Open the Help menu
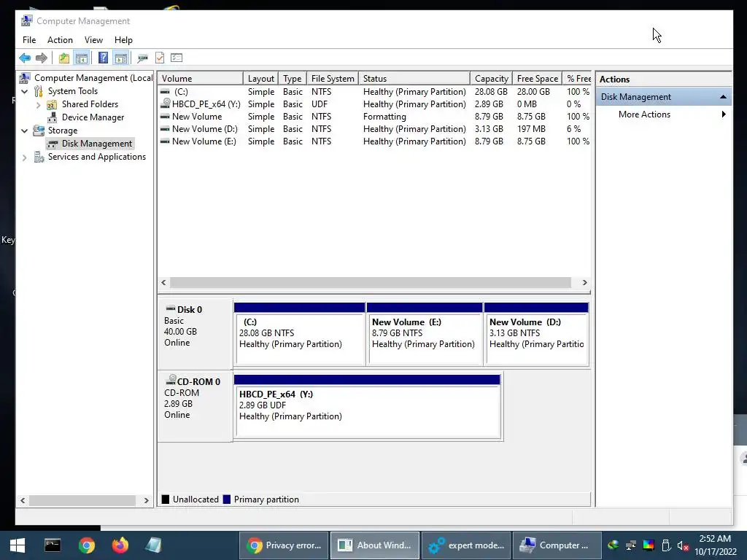 pyautogui.click(x=123, y=40)
